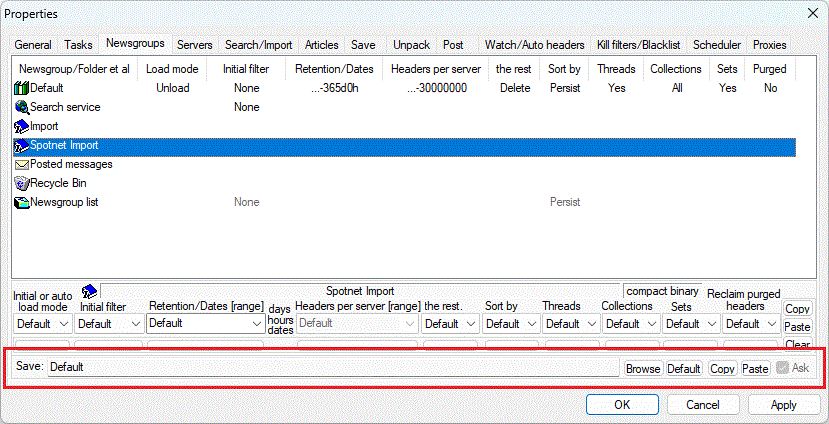Image resolution: width=829 pixels, height=424 pixels.
Task: Click the Save path input field
Action: coord(332,368)
